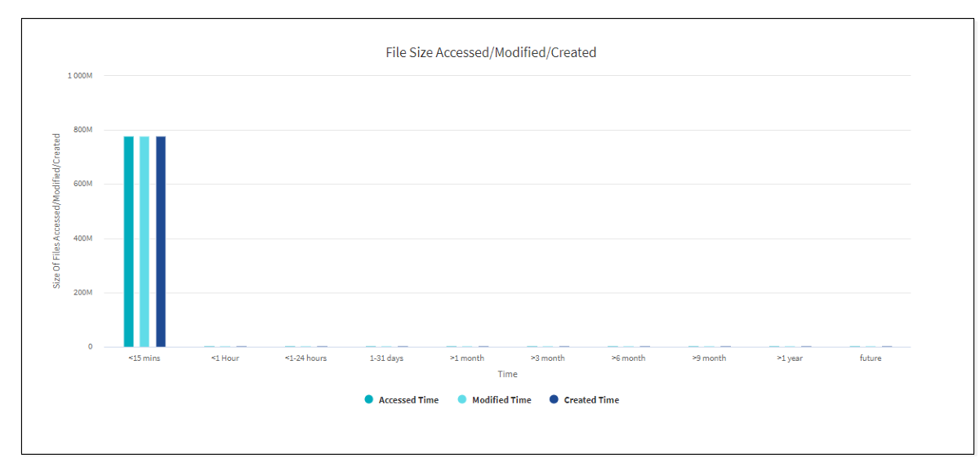980x458 pixels.
Task: Click the Accessed Time legend color dot
Action: pyautogui.click(x=369, y=400)
